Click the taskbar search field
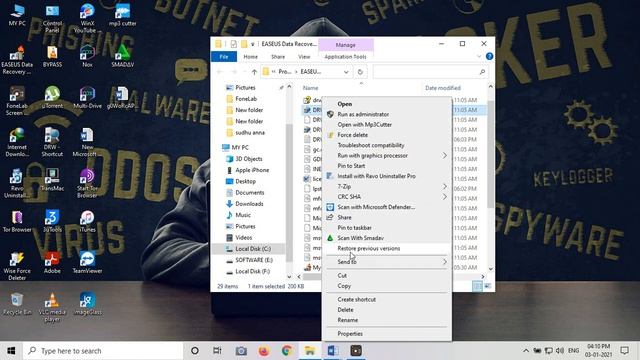Image resolution: width=640 pixels, height=360 pixels. (x=103, y=351)
